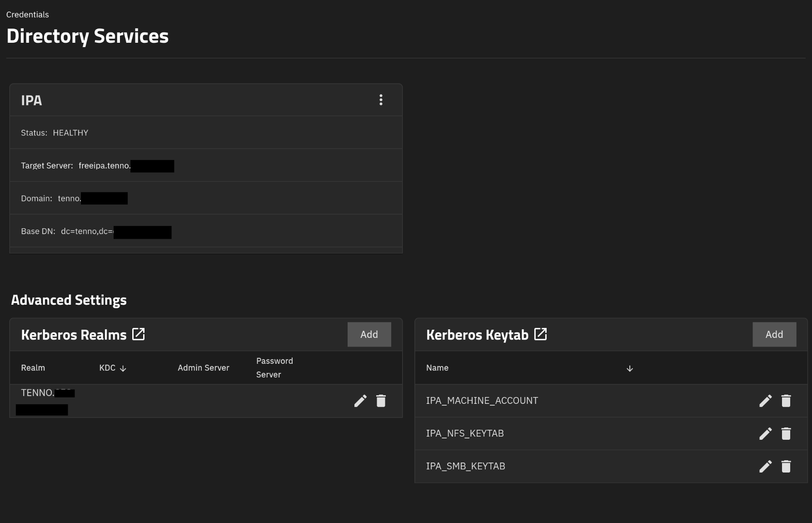
Task: Click the Credentials breadcrumb
Action: click(28, 15)
